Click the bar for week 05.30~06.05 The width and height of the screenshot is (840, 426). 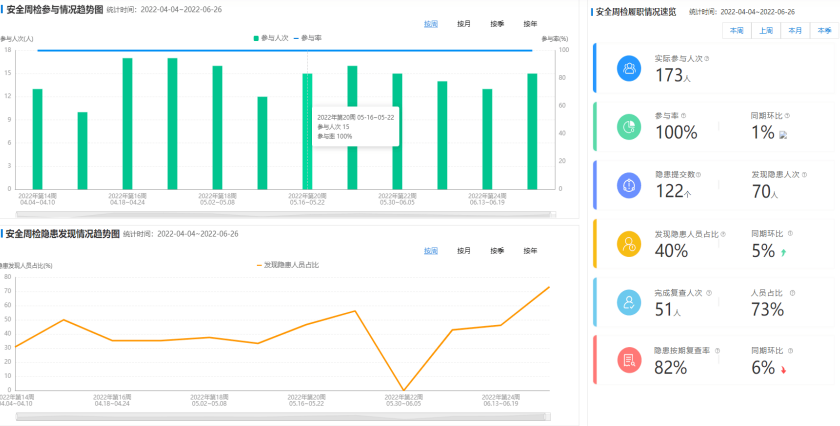pos(398,131)
